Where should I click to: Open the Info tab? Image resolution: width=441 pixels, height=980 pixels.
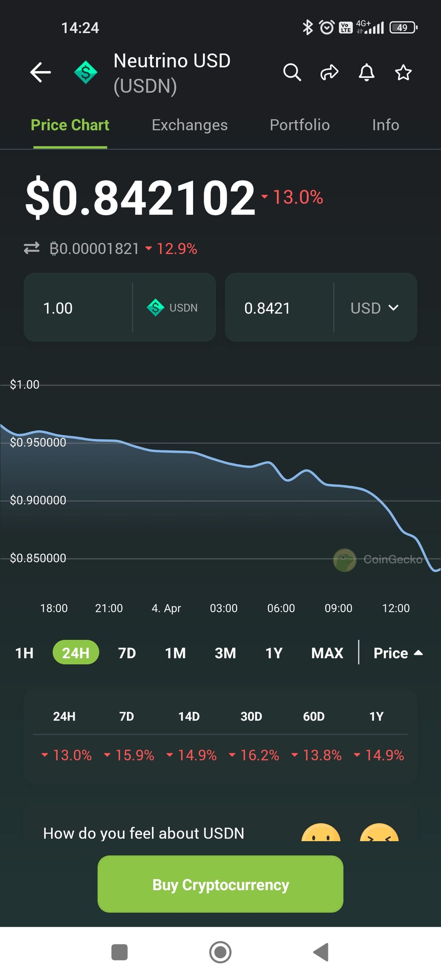point(386,125)
